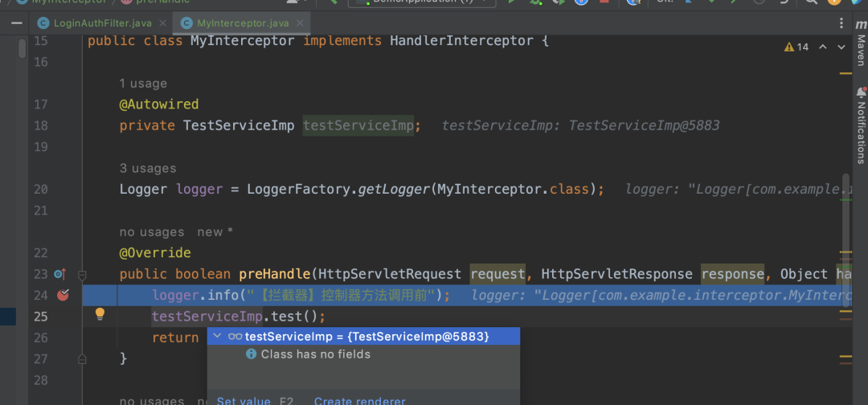
Task: Click the 'preHandle' method name
Action: (x=275, y=274)
